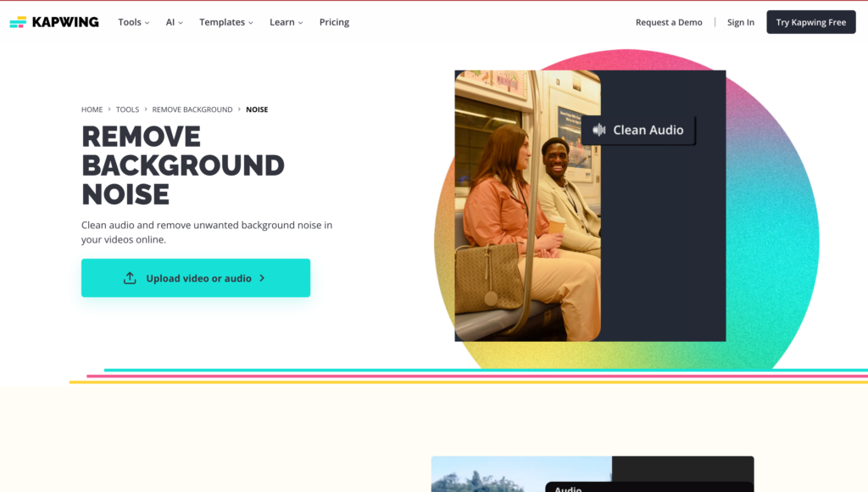
Task: Click the landscape preview thumbnail at bottom
Action: click(521, 474)
